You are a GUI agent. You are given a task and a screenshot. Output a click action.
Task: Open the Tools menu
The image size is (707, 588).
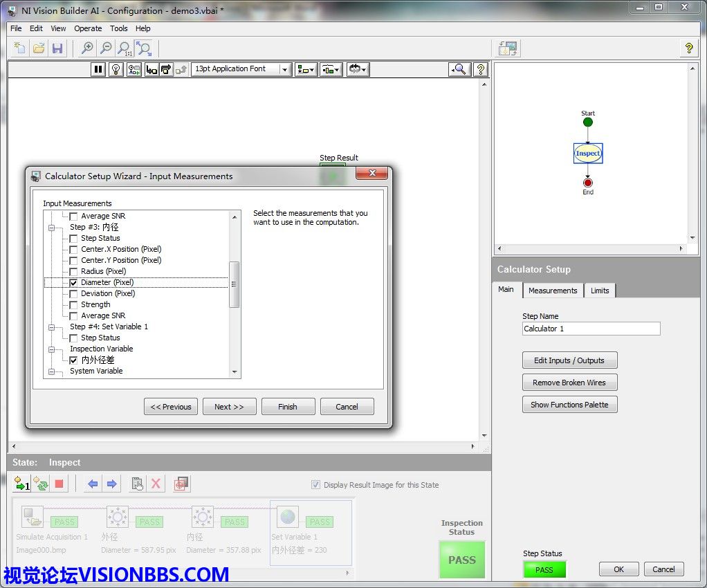click(118, 28)
